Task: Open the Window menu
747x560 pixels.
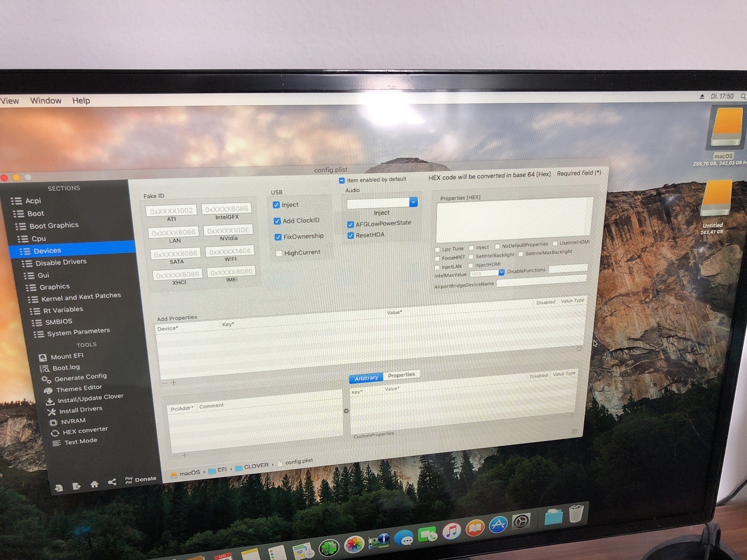Action: [46, 101]
